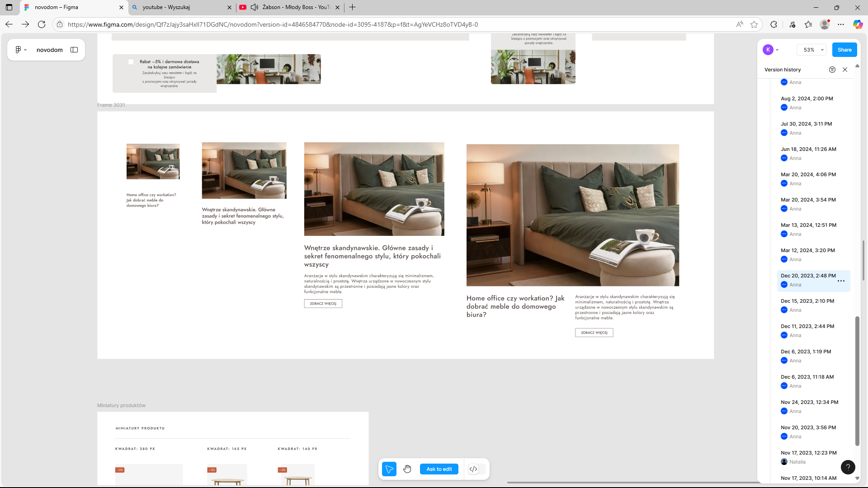Tick the newsletter Rabat –5% checkbox

(x=131, y=62)
